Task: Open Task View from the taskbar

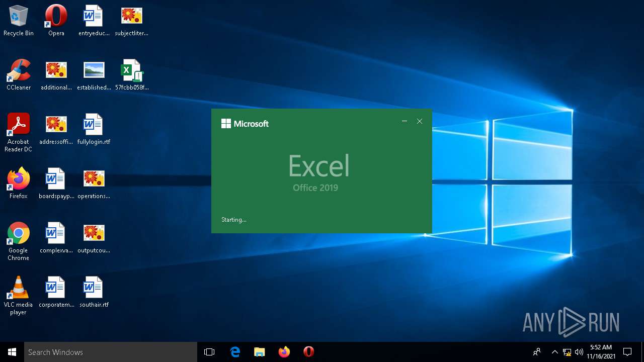Action: click(x=209, y=352)
